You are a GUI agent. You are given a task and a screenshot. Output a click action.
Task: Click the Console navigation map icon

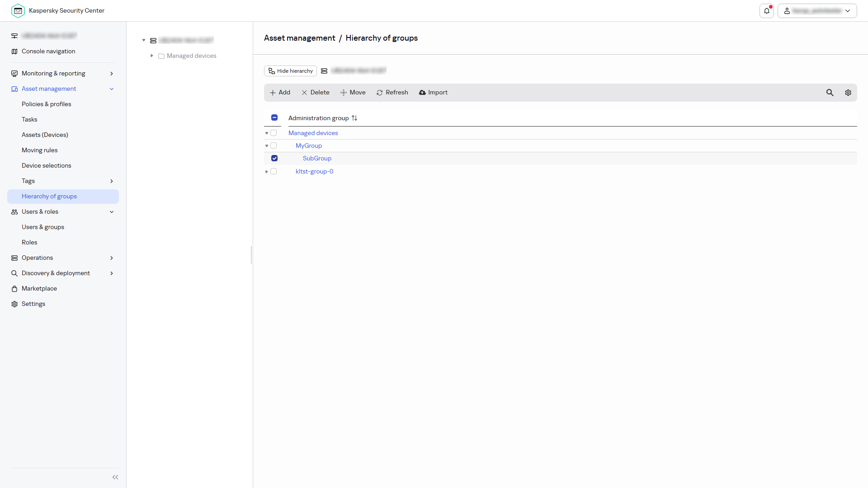[x=14, y=52]
